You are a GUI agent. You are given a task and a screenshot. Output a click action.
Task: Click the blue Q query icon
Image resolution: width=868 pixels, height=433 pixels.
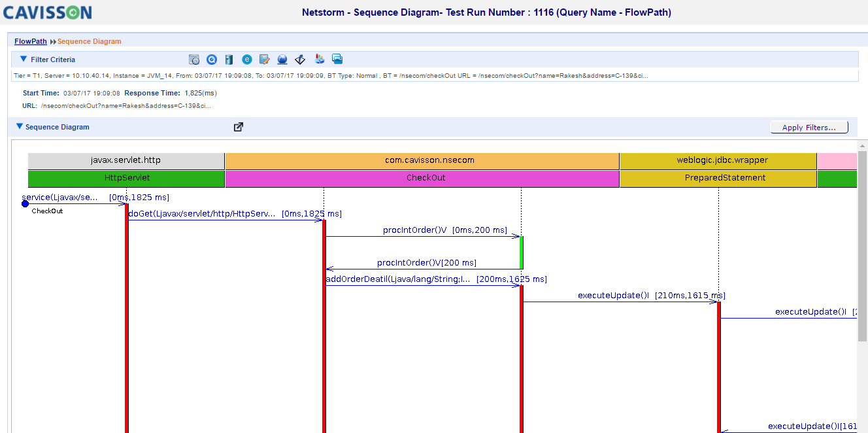click(x=212, y=60)
